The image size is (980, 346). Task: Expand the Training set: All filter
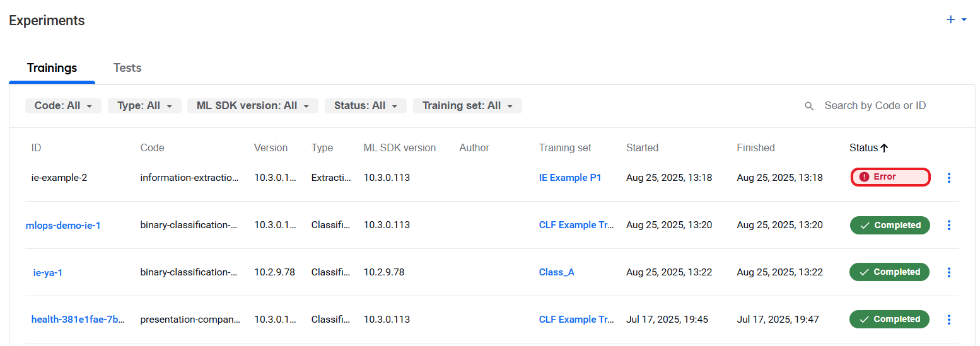(467, 106)
